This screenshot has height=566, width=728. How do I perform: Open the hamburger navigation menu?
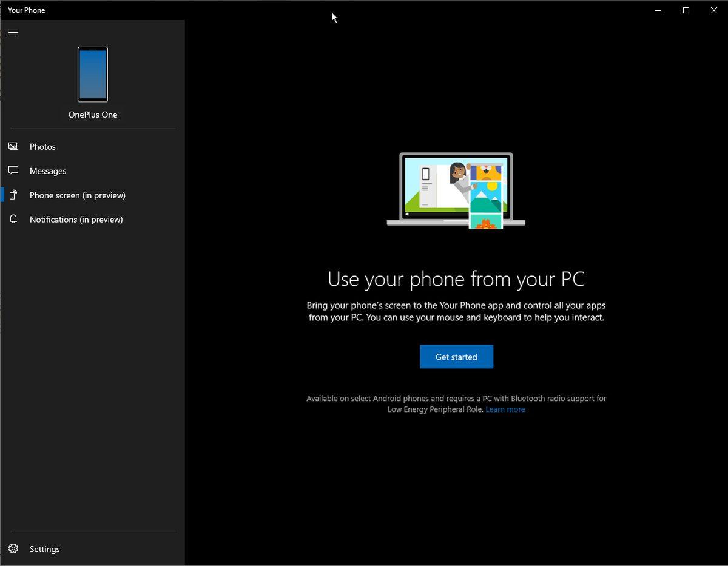tap(13, 32)
